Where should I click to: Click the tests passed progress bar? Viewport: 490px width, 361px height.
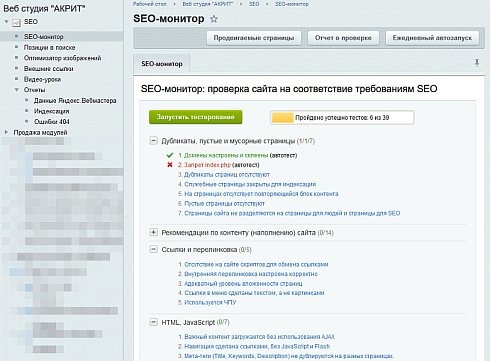pyautogui.click(x=342, y=118)
